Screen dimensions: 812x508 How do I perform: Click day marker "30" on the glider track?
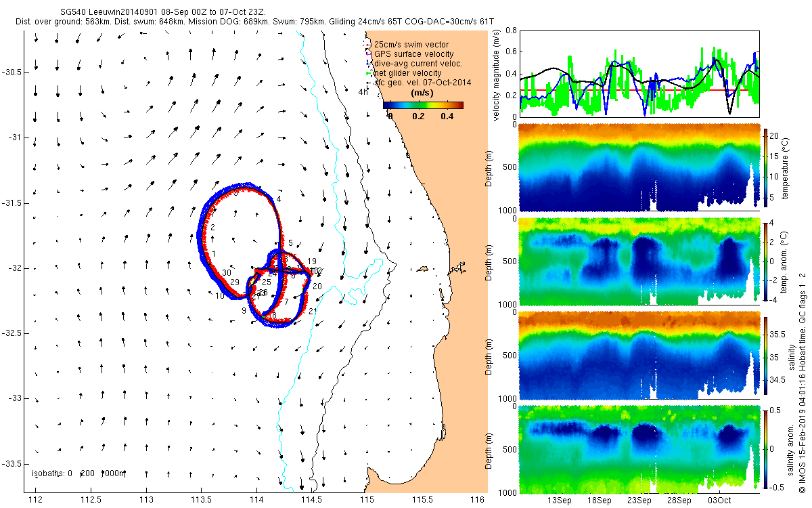pos(228,272)
